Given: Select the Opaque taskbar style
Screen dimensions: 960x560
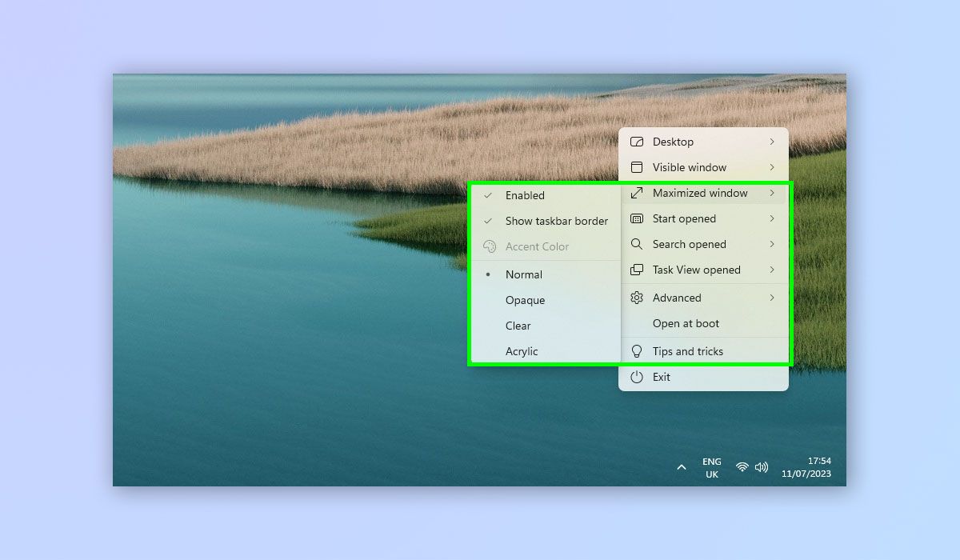Looking at the screenshot, I should coord(526,300).
